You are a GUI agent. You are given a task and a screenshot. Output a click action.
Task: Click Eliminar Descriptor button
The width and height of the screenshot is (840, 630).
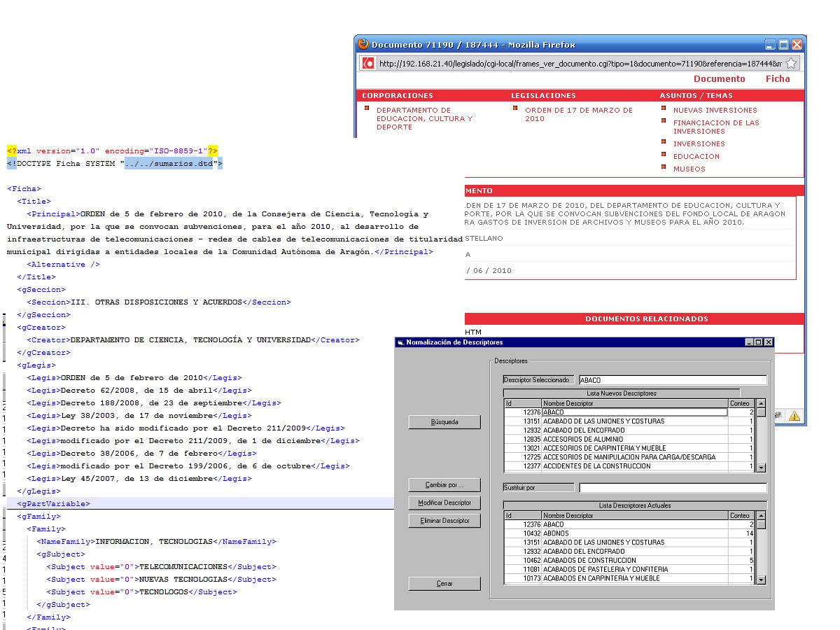click(444, 521)
